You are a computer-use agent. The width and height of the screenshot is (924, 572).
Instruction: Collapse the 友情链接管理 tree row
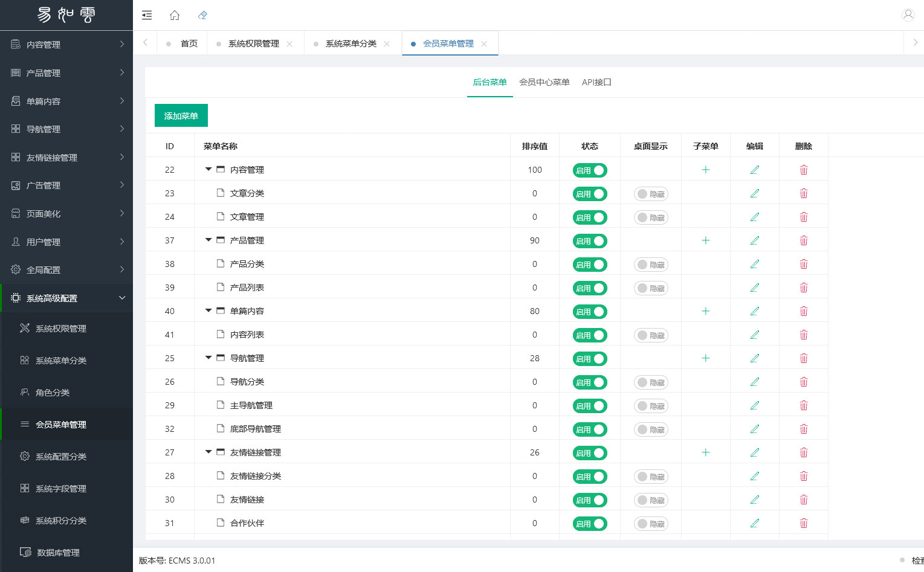[208, 452]
